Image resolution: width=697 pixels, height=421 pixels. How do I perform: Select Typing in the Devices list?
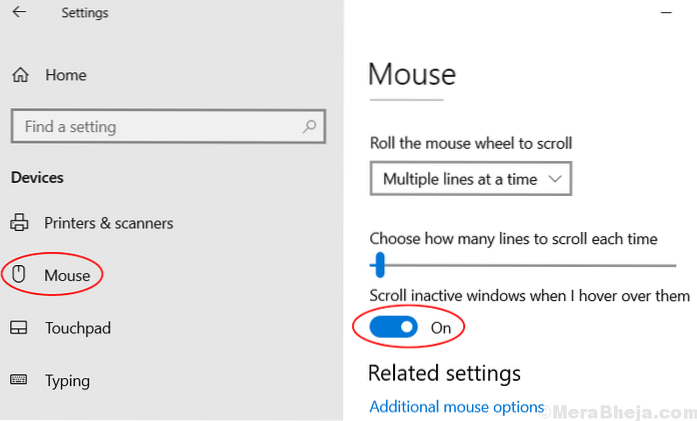[x=67, y=380]
